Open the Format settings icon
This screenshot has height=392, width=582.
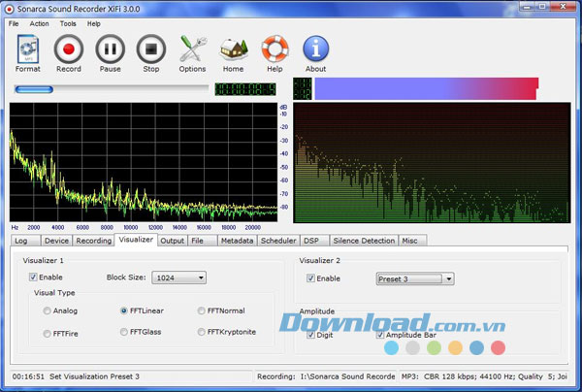tap(28, 50)
